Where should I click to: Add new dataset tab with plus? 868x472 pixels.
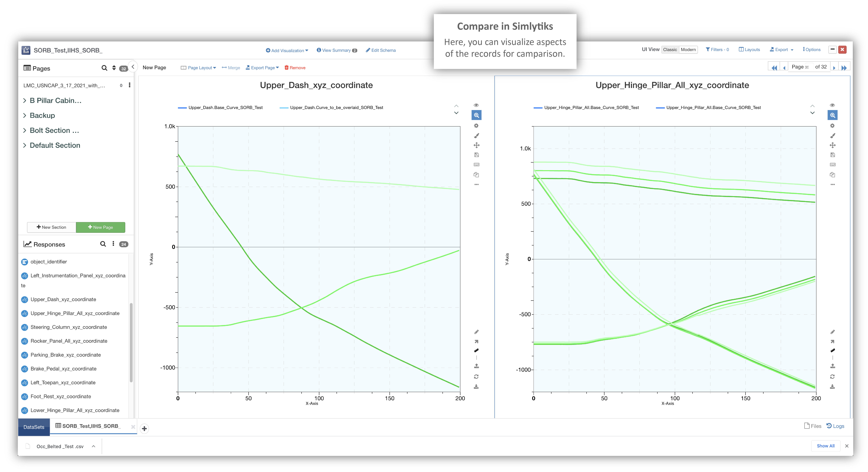click(144, 428)
